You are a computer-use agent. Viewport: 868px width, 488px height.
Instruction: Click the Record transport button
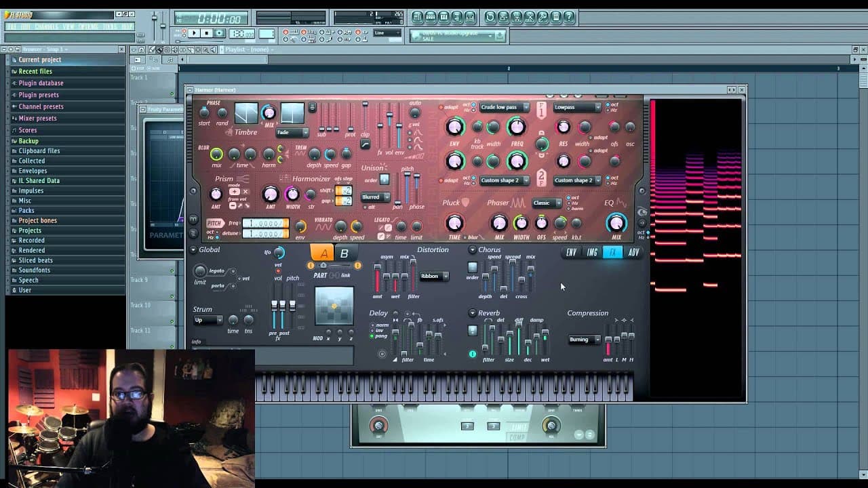click(219, 33)
